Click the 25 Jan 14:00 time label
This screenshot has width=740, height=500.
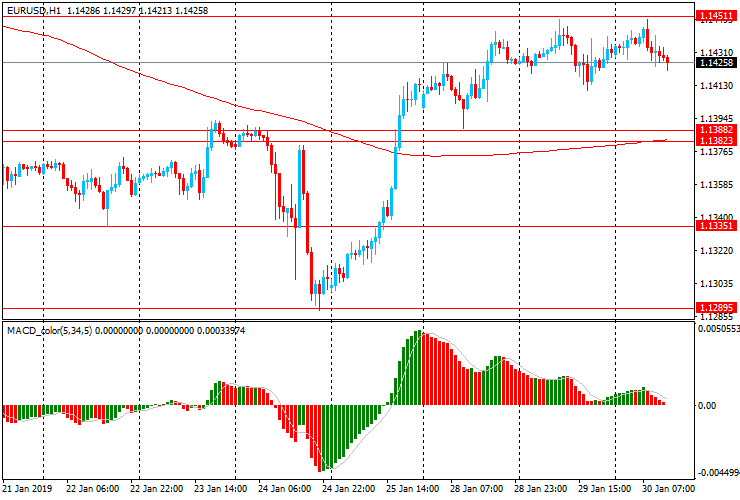click(414, 490)
